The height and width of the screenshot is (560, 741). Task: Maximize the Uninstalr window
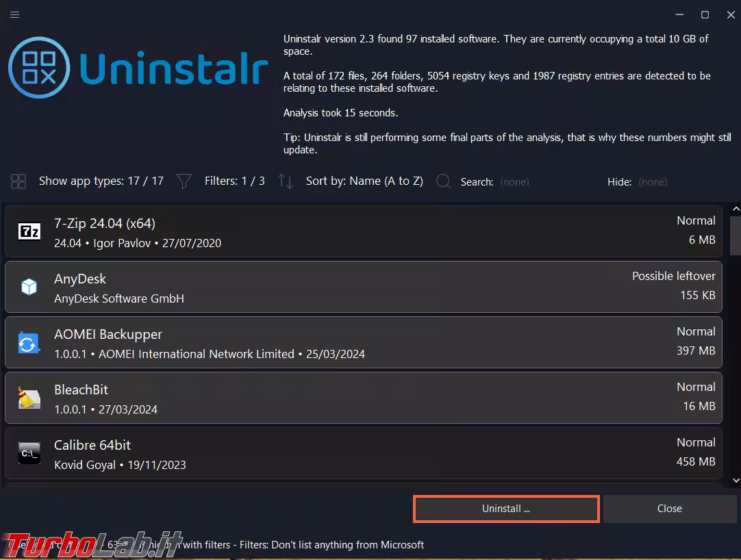click(705, 14)
